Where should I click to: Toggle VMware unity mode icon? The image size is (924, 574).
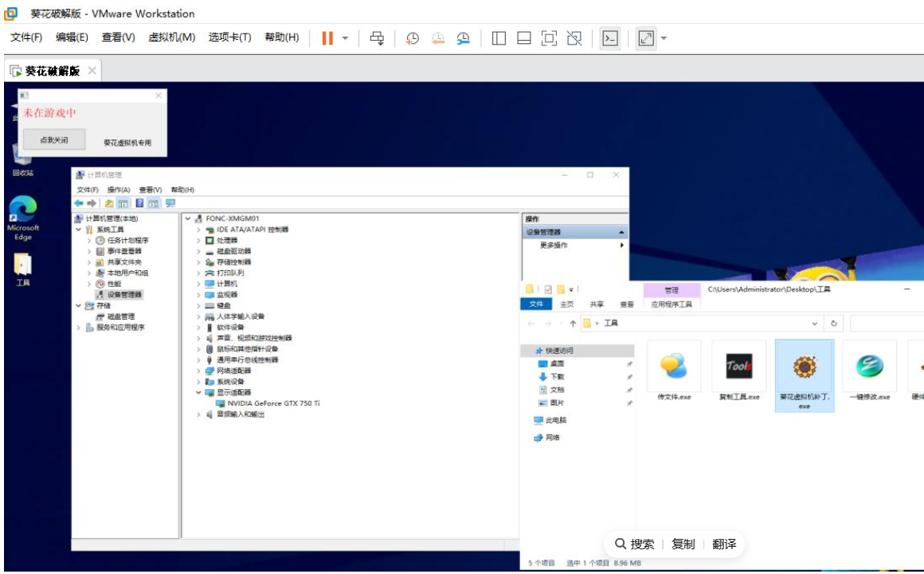click(574, 38)
